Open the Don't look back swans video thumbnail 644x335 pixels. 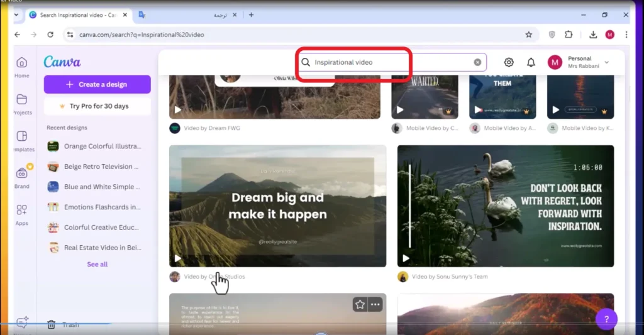(x=506, y=206)
